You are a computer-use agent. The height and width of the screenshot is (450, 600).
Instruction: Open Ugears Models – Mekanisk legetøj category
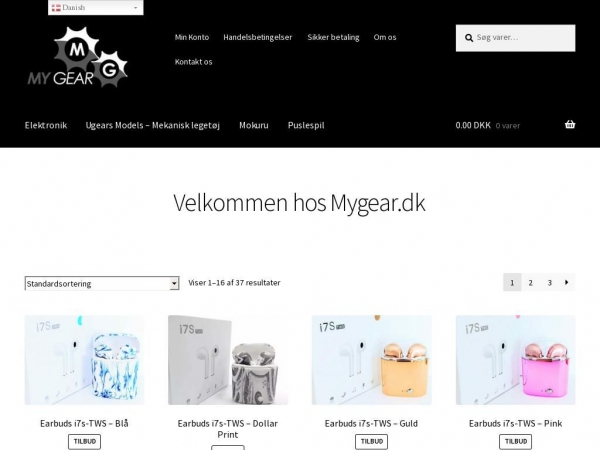[x=153, y=125]
